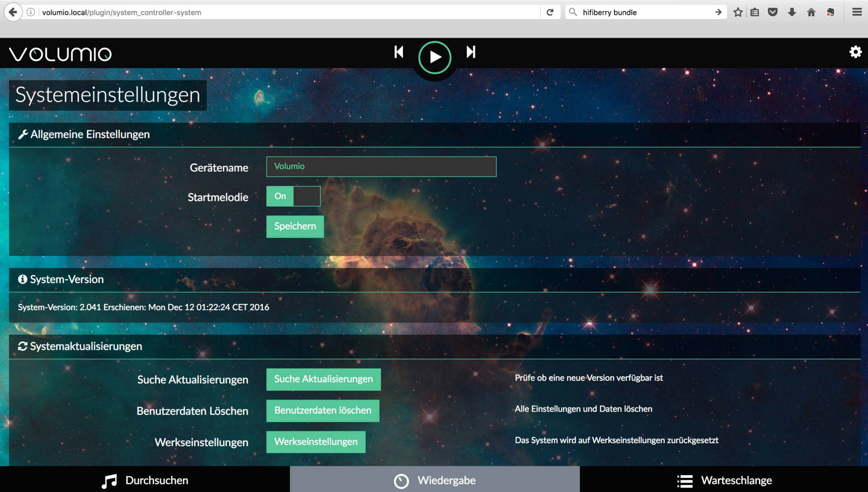This screenshot has width=868, height=492.
Task: Click the Werkseinstellungen row label
Action: tap(201, 442)
